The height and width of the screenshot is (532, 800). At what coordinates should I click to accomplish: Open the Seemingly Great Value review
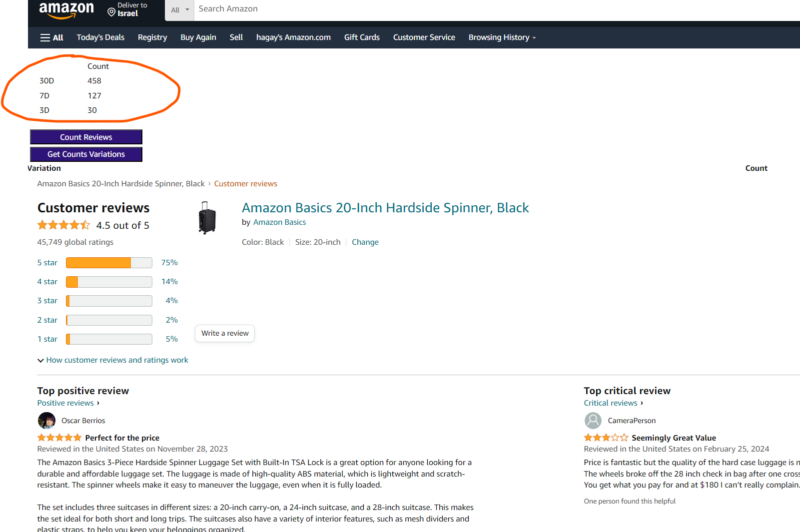click(674, 438)
